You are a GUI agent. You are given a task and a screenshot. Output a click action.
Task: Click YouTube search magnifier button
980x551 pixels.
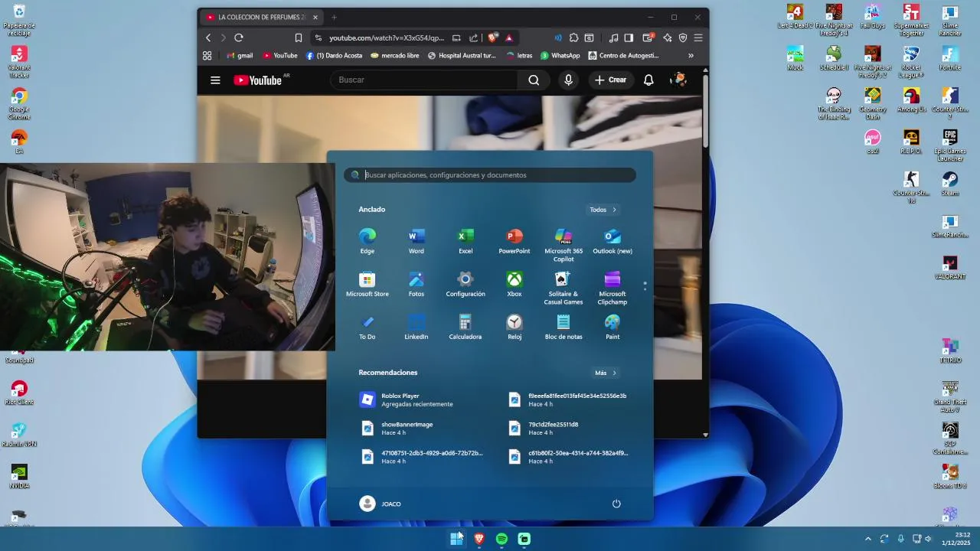tap(534, 80)
